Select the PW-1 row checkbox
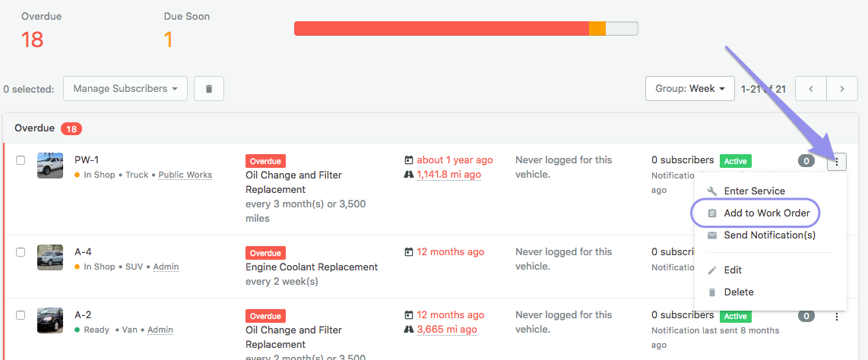 (21, 160)
